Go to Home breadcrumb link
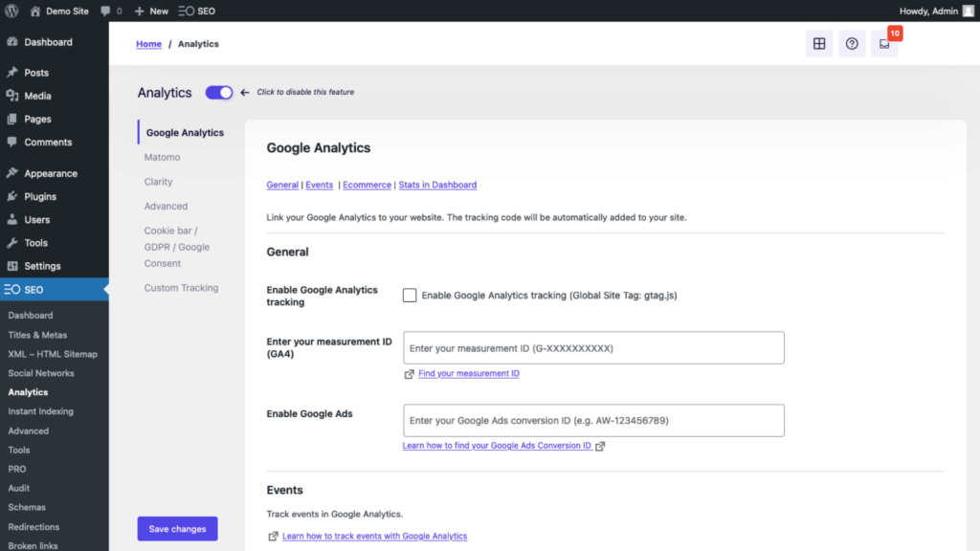980x551 pixels. [x=148, y=44]
